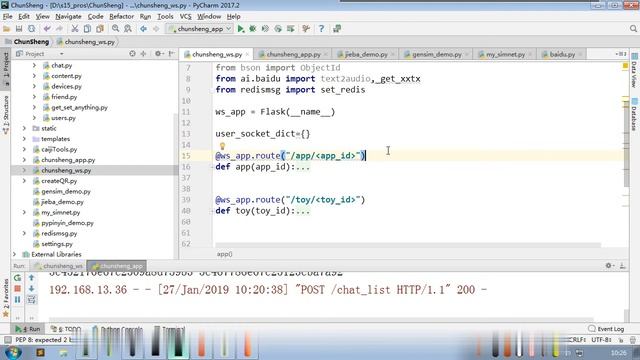This screenshot has height=360, width=640.
Task: Switch to chunsheng_ws run tab
Action: point(59,266)
